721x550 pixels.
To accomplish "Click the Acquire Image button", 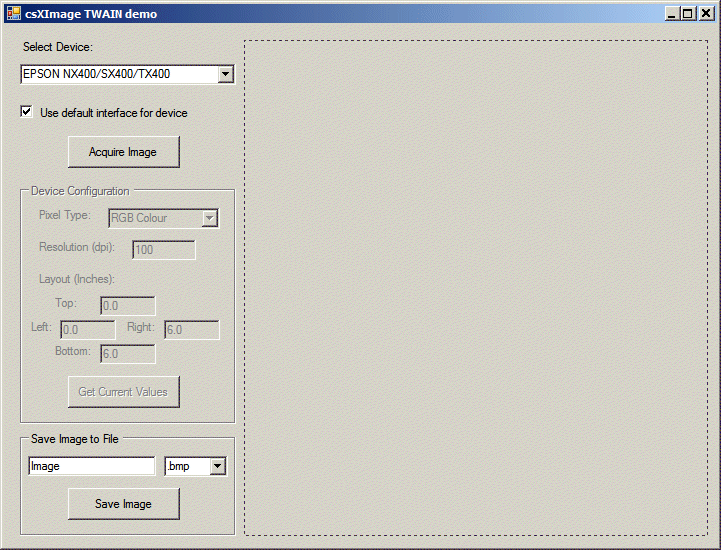I will tap(124, 152).
